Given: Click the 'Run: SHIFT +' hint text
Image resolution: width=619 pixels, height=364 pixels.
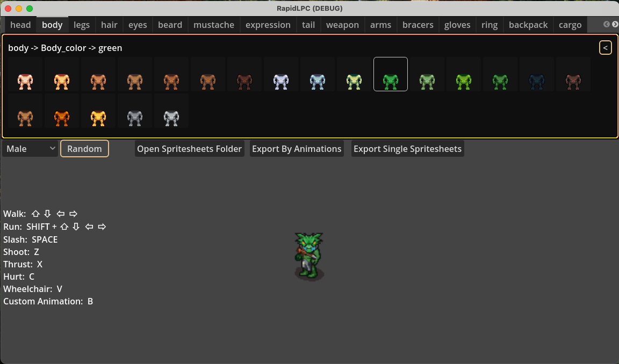Looking at the screenshot, I should pyautogui.click(x=30, y=227).
